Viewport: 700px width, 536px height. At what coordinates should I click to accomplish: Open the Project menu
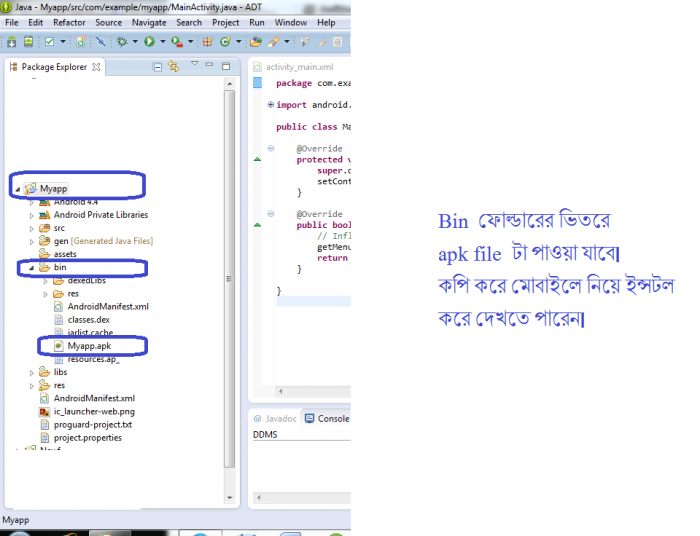(x=225, y=23)
